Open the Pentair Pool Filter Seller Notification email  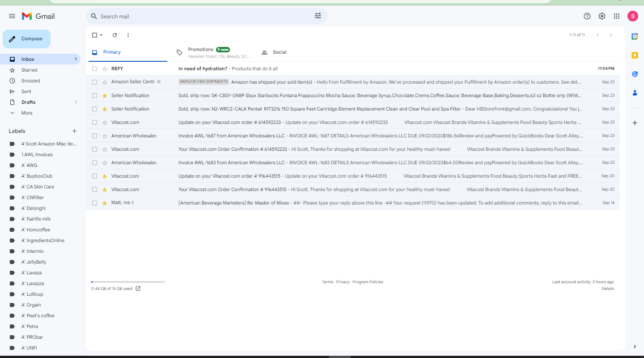tap(353, 109)
